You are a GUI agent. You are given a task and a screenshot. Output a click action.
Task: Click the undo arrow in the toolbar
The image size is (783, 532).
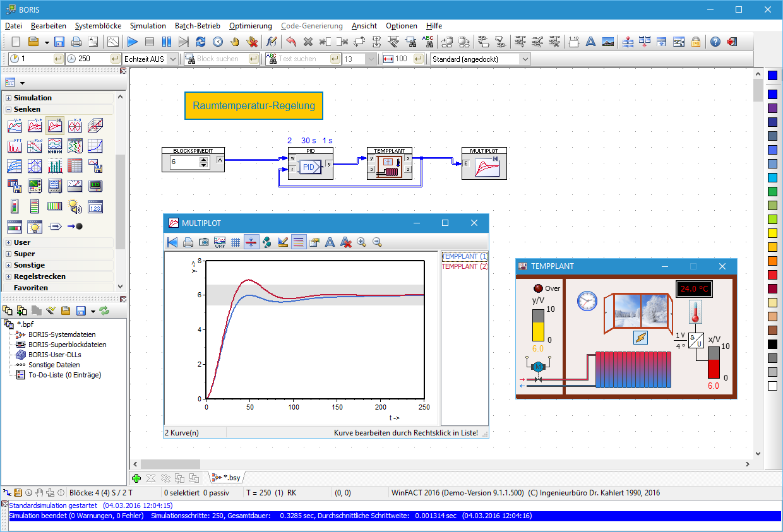pos(291,42)
